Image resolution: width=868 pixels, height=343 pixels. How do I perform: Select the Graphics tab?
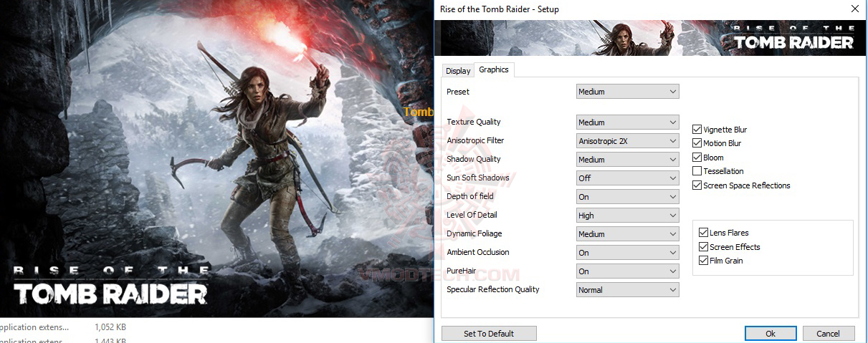tap(494, 69)
